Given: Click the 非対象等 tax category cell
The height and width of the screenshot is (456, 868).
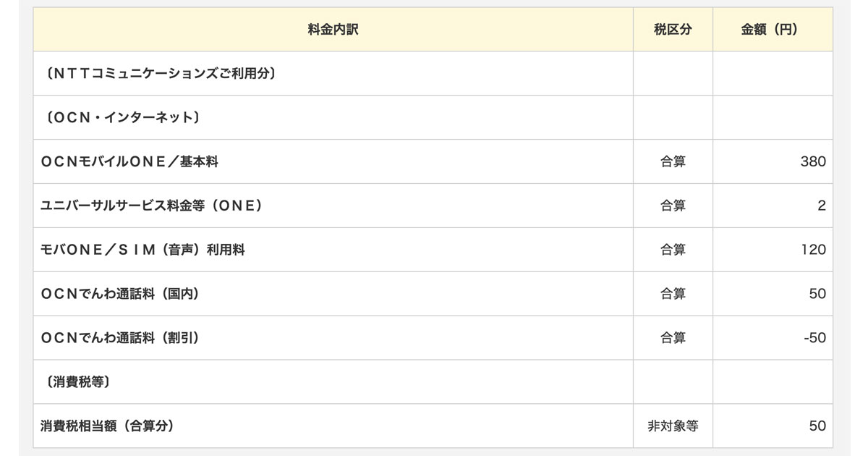Looking at the screenshot, I should pyautogui.click(x=673, y=426).
